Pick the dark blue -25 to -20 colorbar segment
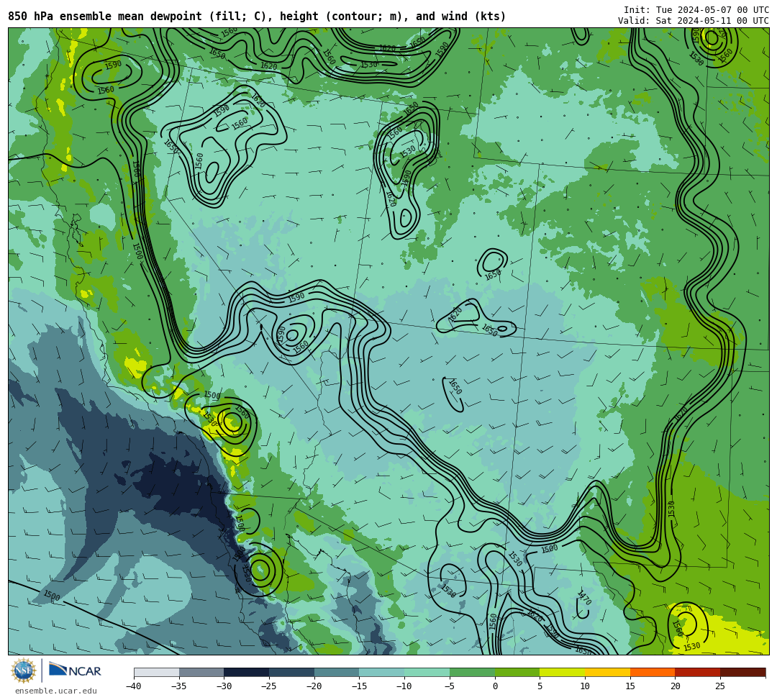 tap(292, 672)
